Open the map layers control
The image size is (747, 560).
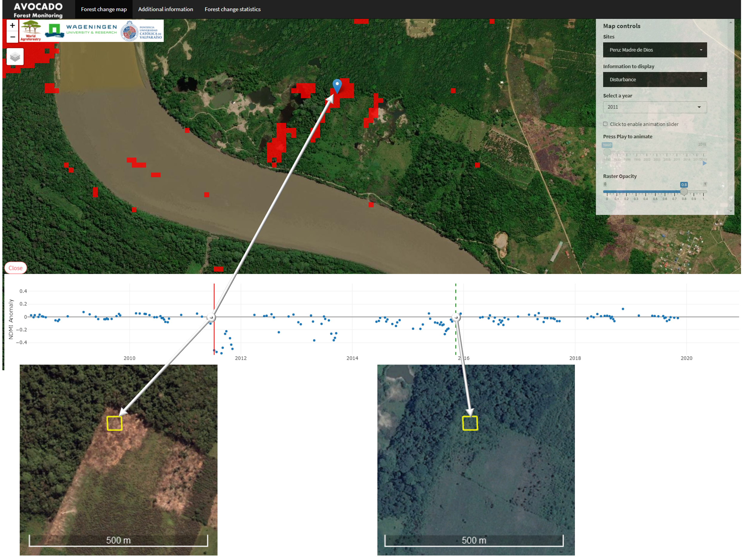click(15, 57)
